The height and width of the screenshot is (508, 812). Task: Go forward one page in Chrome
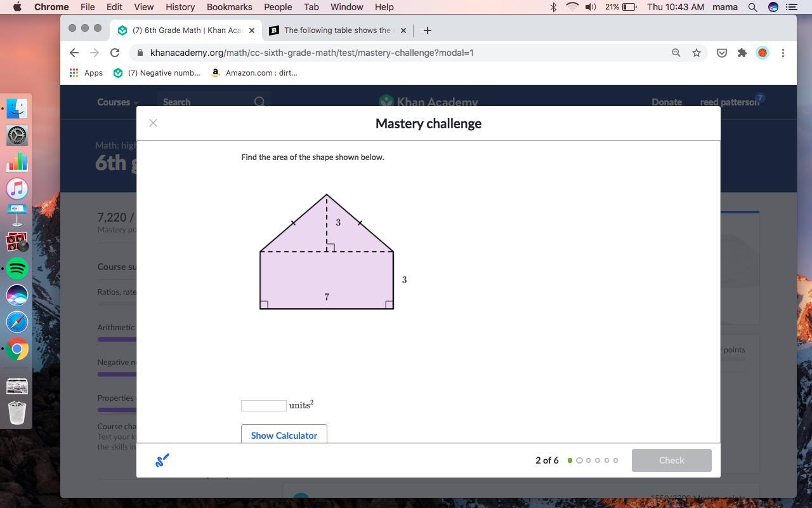pyautogui.click(x=95, y=53)
